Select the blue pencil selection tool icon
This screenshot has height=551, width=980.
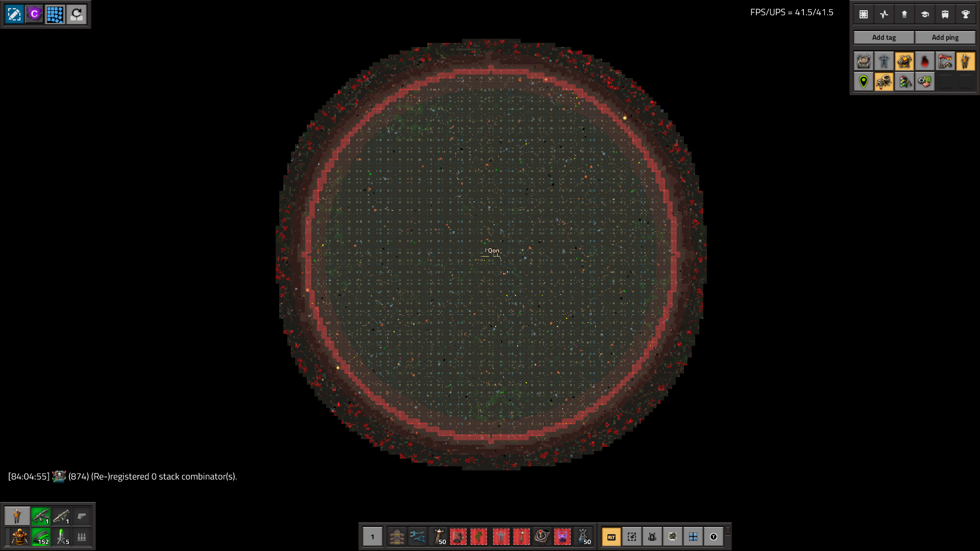[14, 14]
